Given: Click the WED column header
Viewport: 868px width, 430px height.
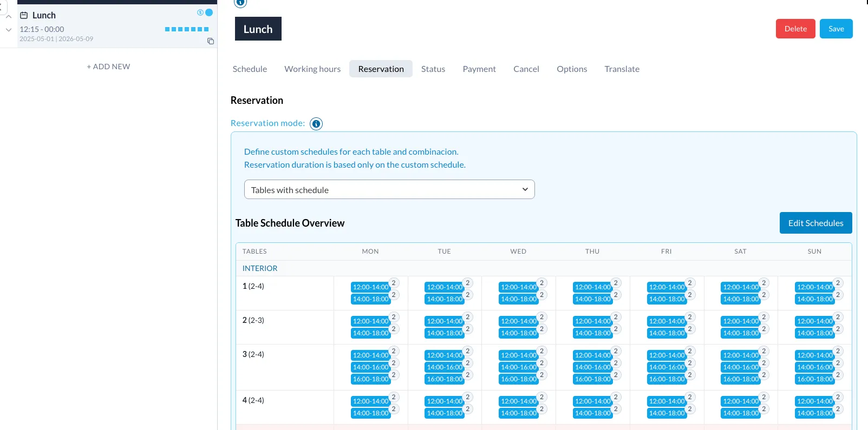Looking at the screenshot, I should (518, 252).
